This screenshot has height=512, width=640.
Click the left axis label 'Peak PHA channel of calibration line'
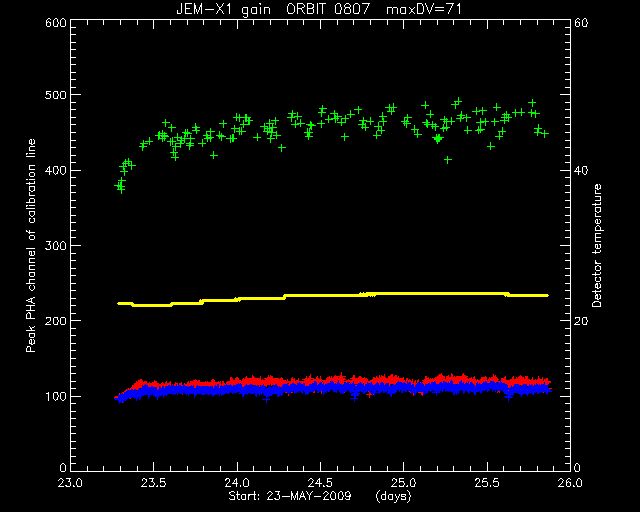(31, 245)
